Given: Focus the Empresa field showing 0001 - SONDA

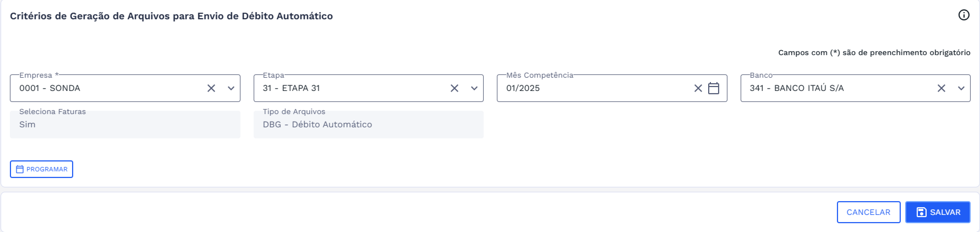Looking at the screenshot, I should pyautogui.click(x=106, y=88).
